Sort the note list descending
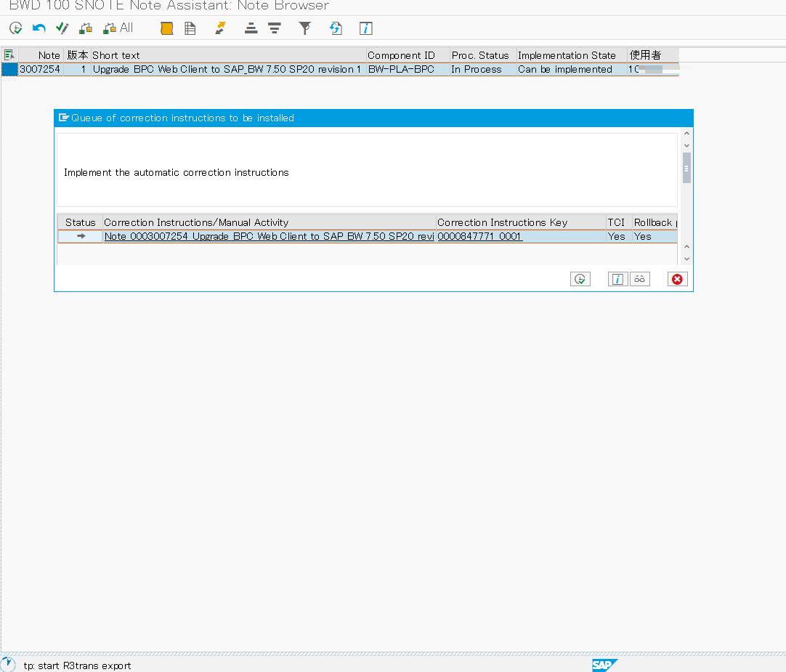786x672 pixels. [274, 28]
